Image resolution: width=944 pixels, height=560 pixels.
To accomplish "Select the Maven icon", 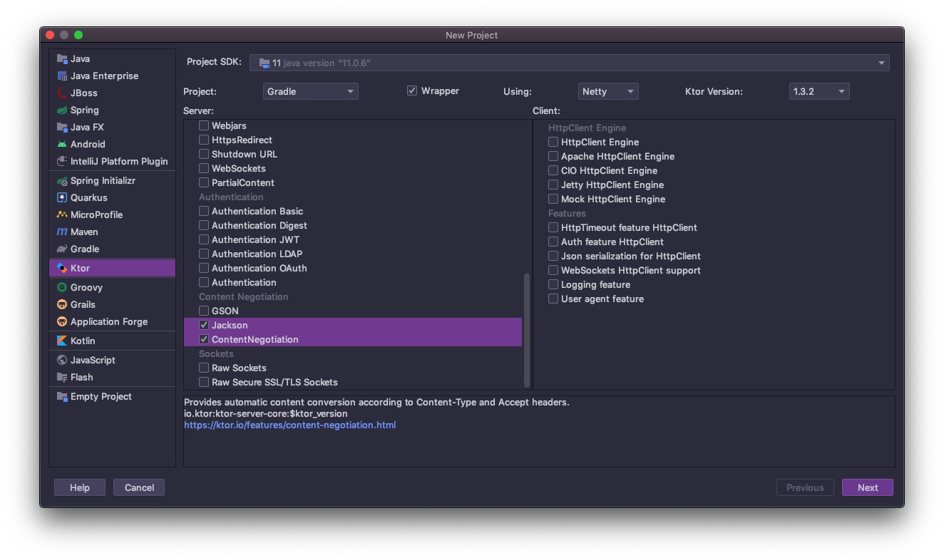I will tap(62, 232).
